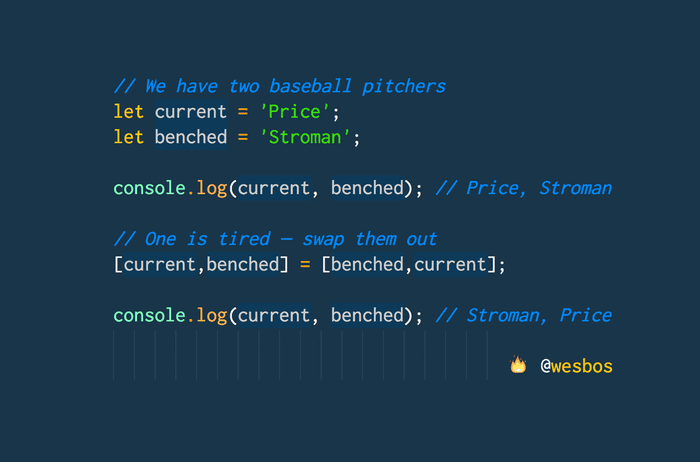Click the let keyword before benched
The image size is (700, 462).
pos(129,137)
